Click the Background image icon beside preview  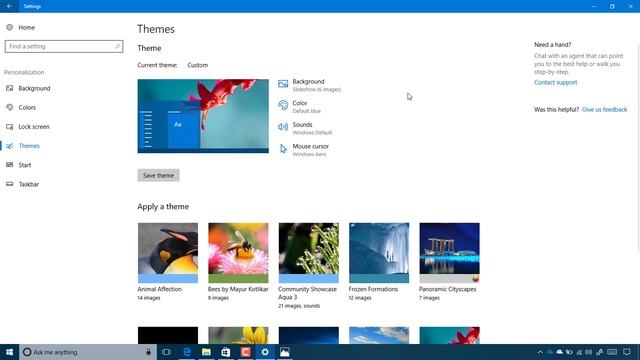pos(283,84)
